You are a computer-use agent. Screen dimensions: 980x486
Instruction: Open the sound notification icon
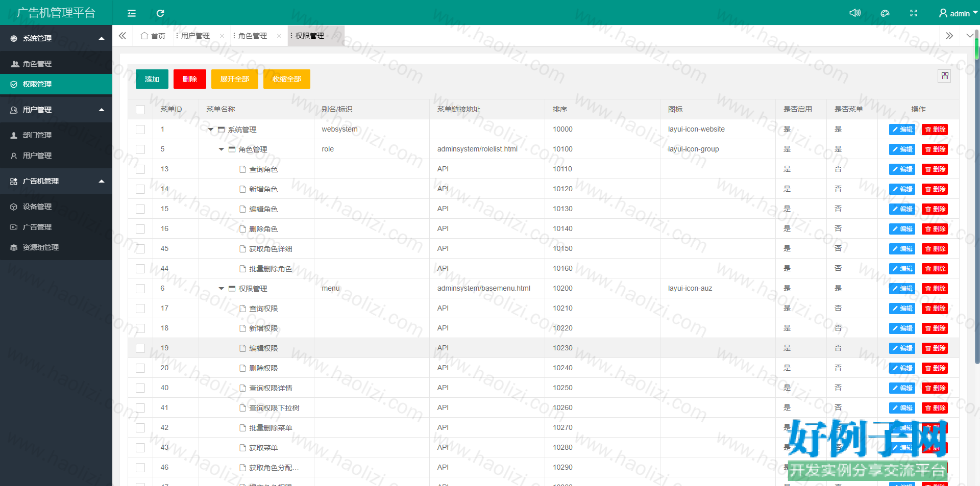click(x=855, y=13)
